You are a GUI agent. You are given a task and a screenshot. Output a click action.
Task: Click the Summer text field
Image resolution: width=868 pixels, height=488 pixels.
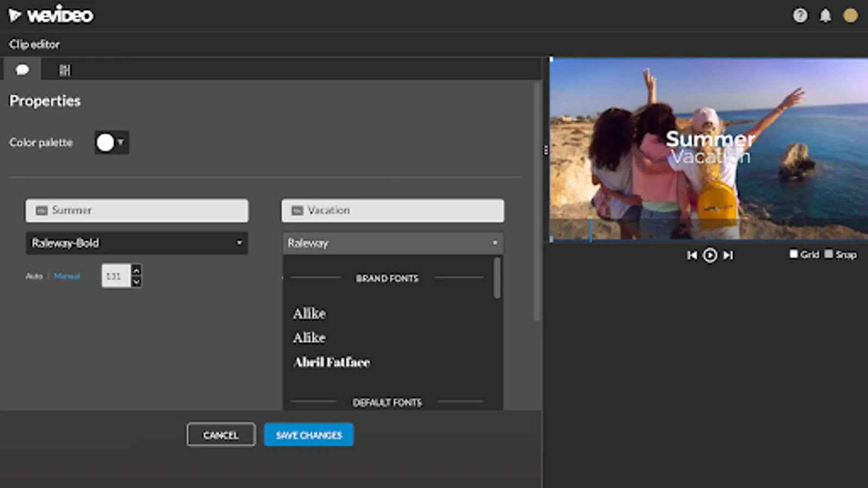point(137,210)
